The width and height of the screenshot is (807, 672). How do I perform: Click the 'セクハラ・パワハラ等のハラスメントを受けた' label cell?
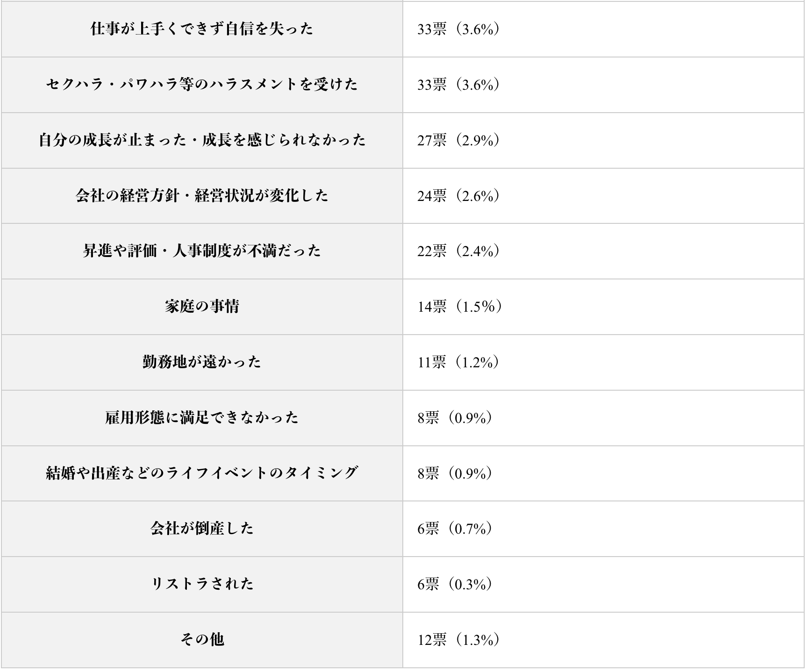pos(202,85)
